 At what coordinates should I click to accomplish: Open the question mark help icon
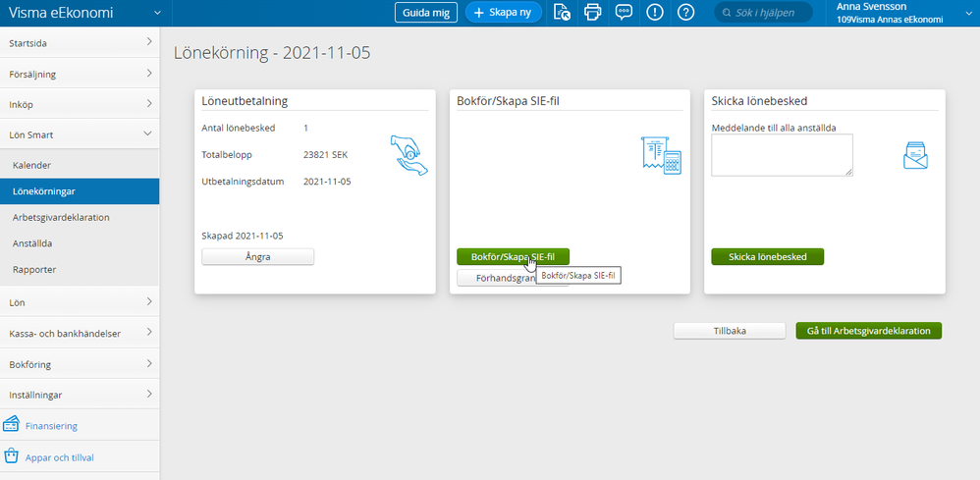[686, 13]
